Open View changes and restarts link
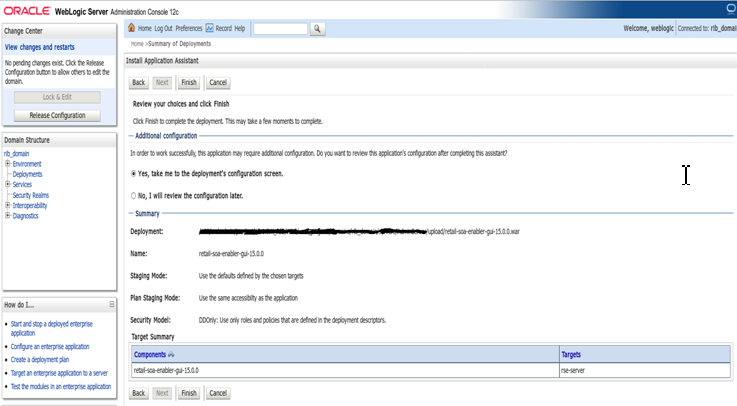The height and width of the screenshot is (406, 737). (39, 47)
